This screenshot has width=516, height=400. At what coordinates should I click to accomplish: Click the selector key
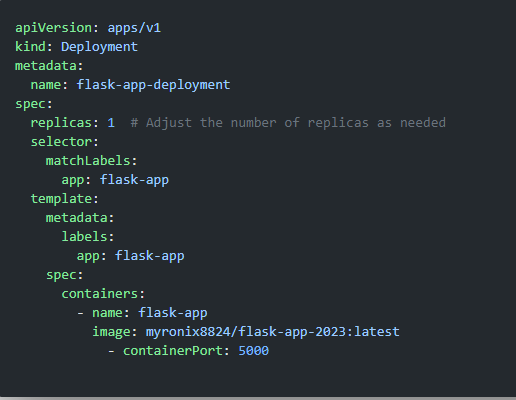click(61, 142)
